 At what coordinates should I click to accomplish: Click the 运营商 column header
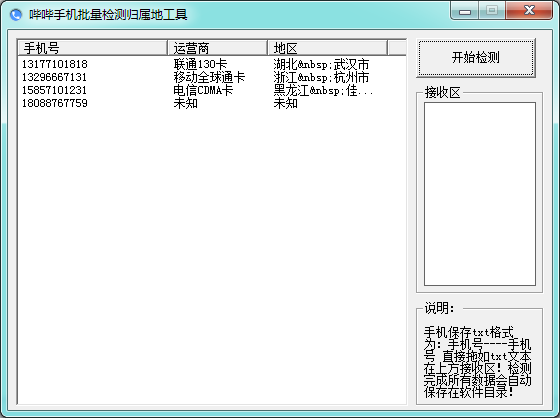click(218, 48)
